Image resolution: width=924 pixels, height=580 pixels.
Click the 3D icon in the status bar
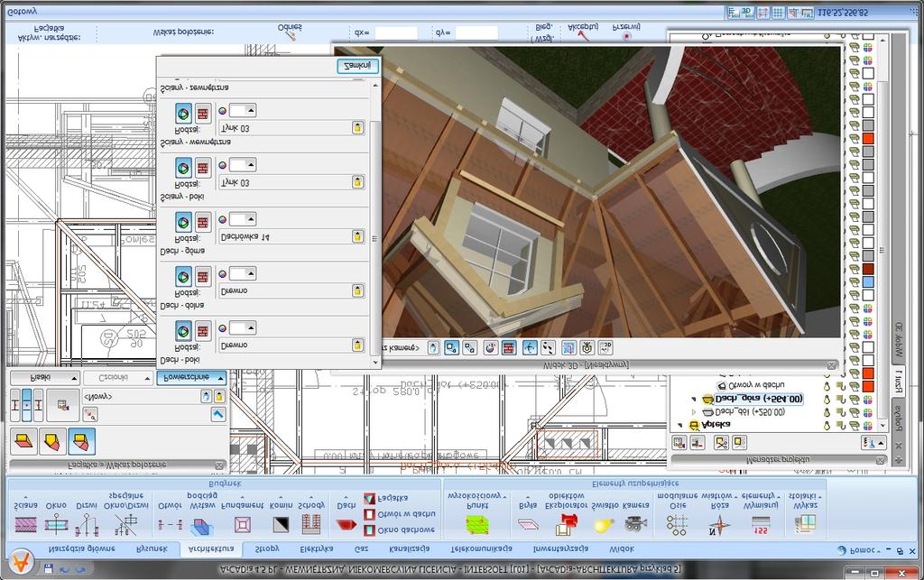click(748, 12)
